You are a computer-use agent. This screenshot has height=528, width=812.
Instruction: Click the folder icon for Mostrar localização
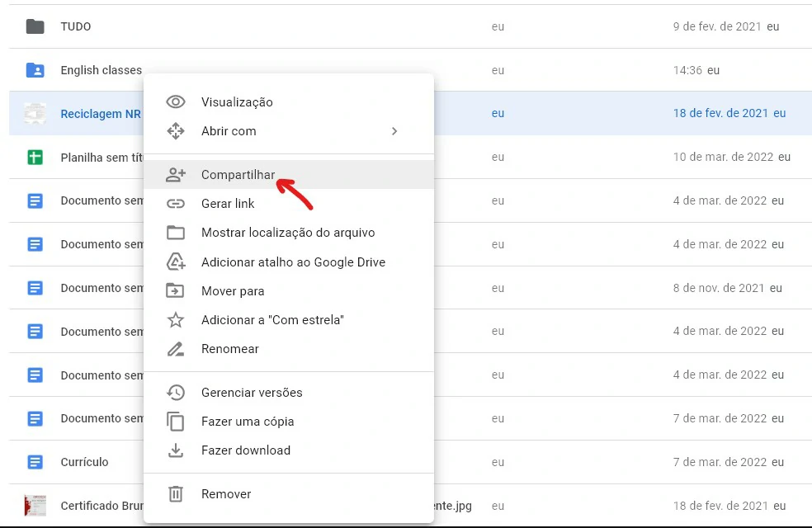pos(176,233)
